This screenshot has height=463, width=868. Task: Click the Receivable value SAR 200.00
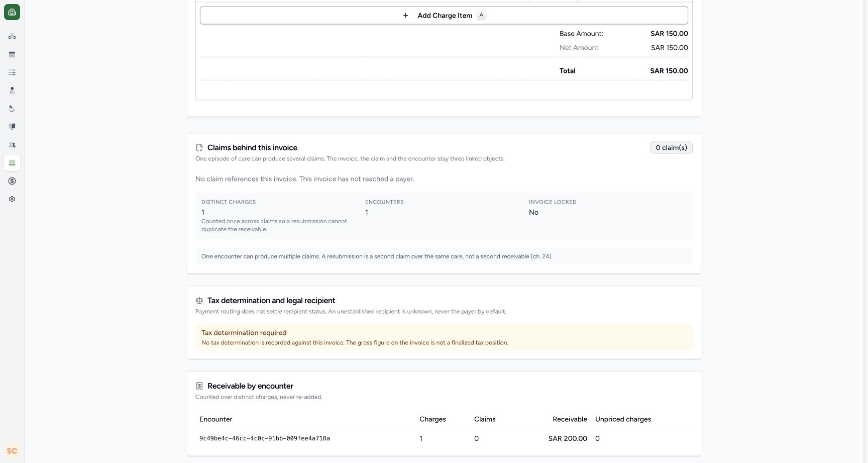(x=568, y=438)
